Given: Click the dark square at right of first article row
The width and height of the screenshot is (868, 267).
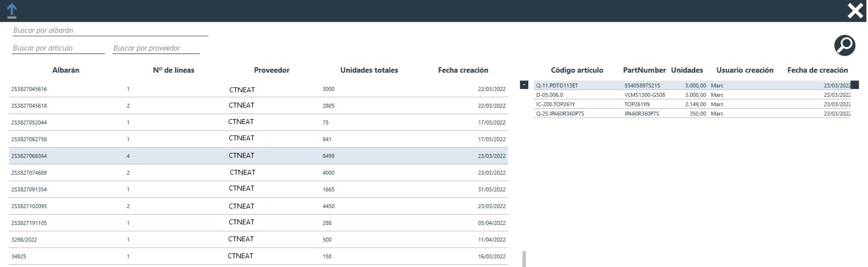Looking at the screenshot, I should 855,85.
